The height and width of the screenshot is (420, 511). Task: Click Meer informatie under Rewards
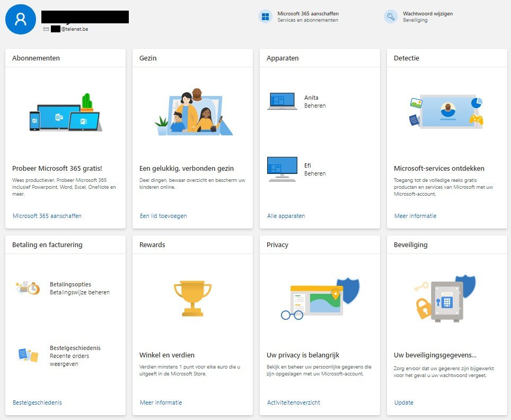pyautogui.click(x=161, y=402)
